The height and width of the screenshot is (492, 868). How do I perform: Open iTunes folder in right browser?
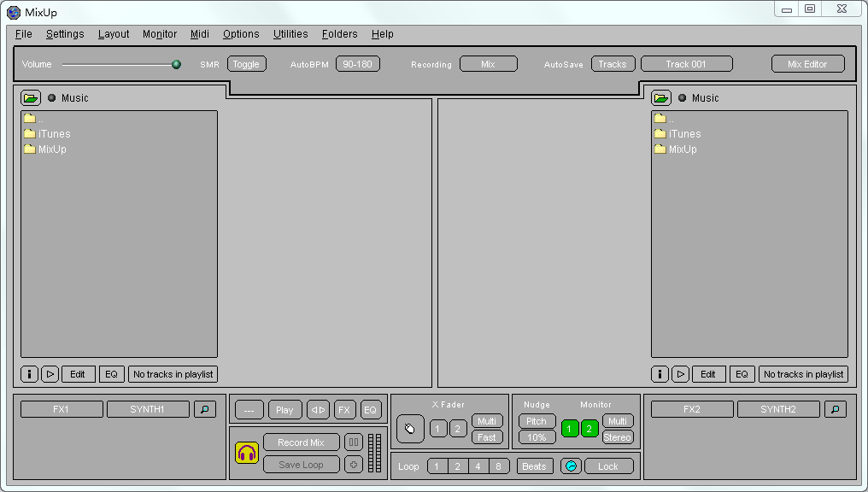click(677, 134)
